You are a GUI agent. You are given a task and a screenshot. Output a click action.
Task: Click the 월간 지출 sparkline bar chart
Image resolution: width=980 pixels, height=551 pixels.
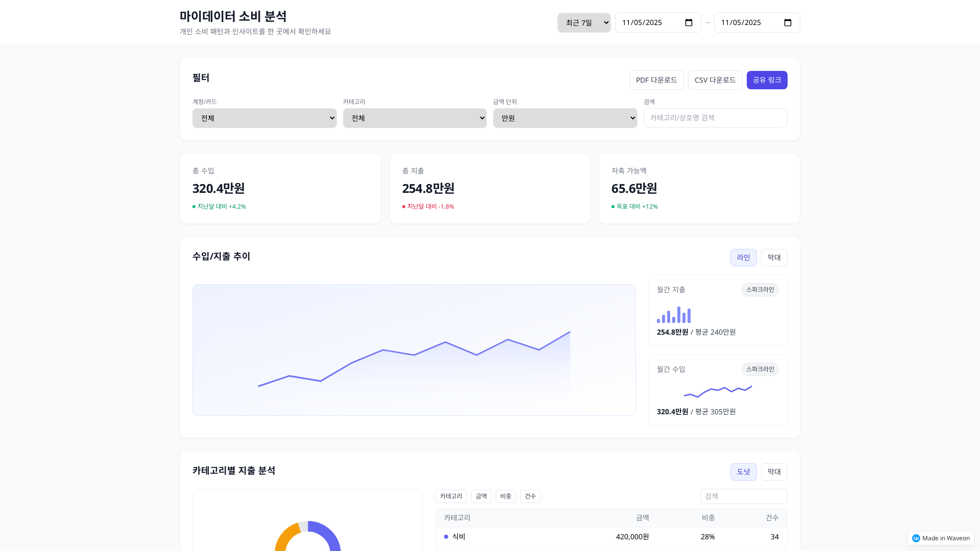pos(673,315)
